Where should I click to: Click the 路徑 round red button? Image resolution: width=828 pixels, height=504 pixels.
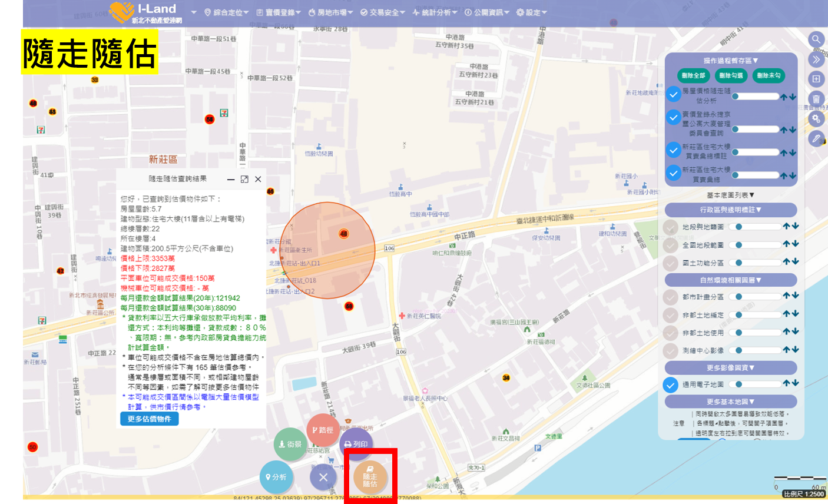coord(323,430)
